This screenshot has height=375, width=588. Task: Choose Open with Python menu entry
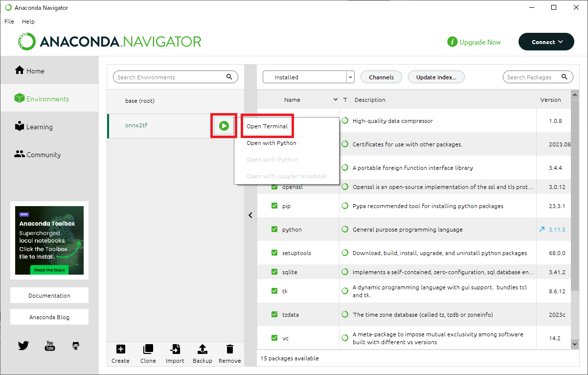[271, 143]
